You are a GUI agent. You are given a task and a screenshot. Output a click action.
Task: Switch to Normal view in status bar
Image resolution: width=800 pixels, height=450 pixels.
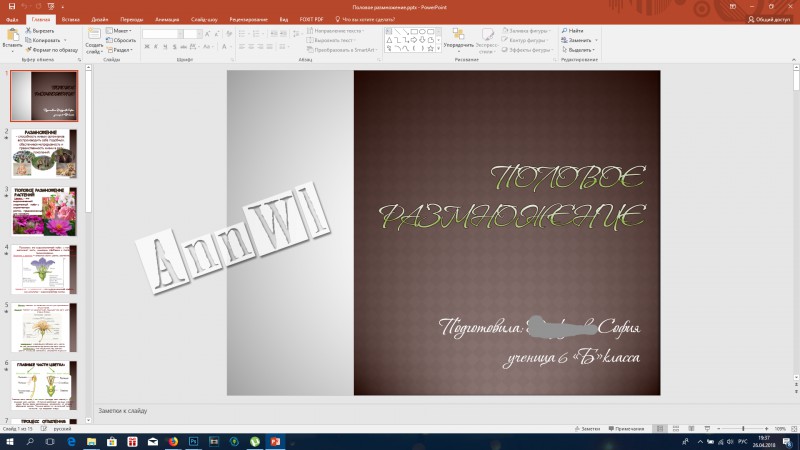(660, 429)
